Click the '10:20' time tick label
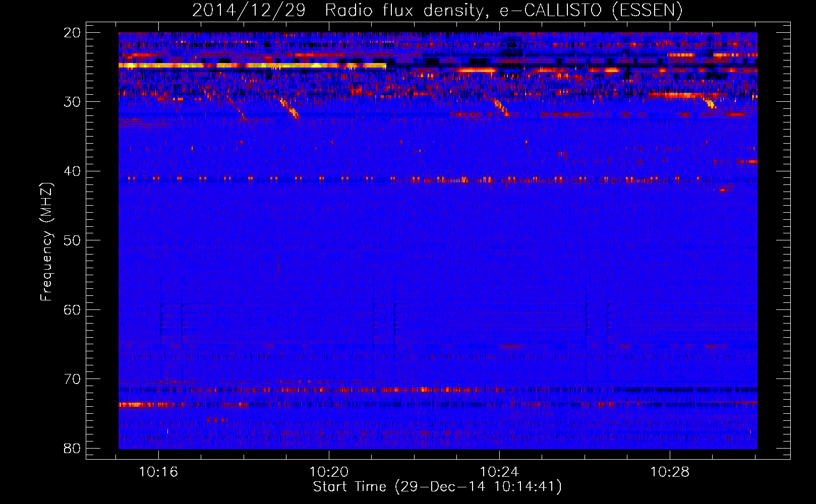816x504 pixels. click(329, 472)
